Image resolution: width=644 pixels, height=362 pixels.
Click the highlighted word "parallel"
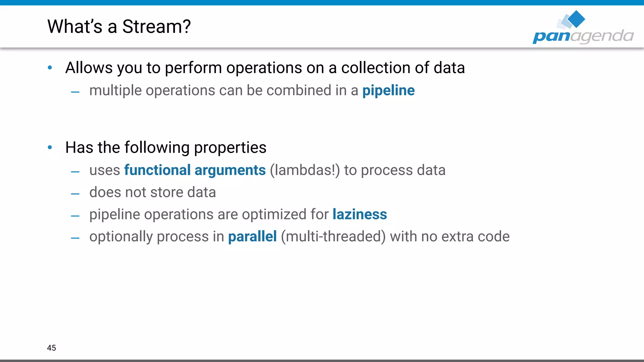point(252,237)
